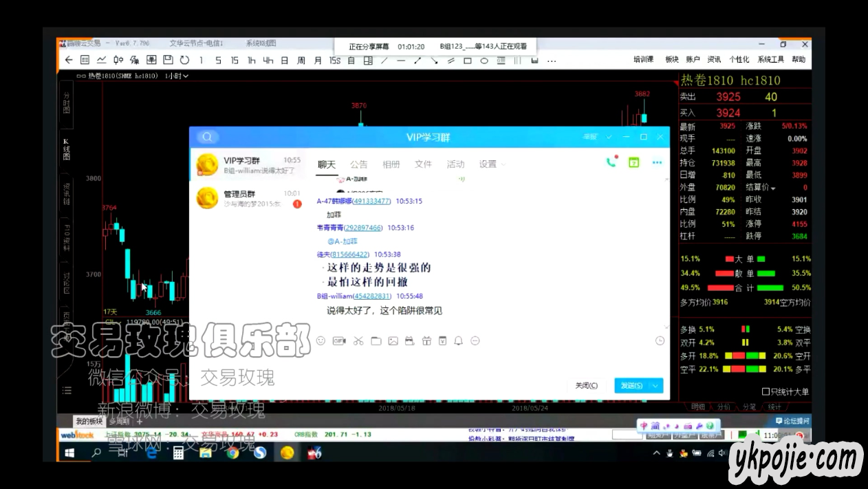Switch to the 公告 tab

(x=358, y=164)
